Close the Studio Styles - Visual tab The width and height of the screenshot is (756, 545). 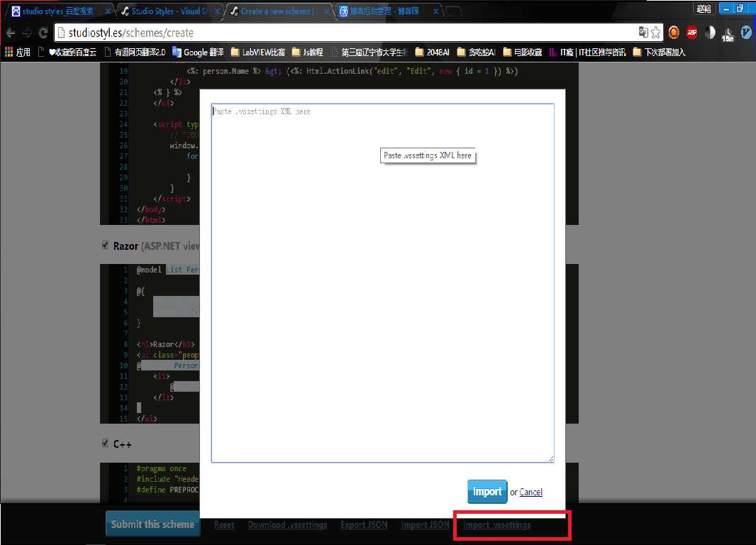point(218,11)
